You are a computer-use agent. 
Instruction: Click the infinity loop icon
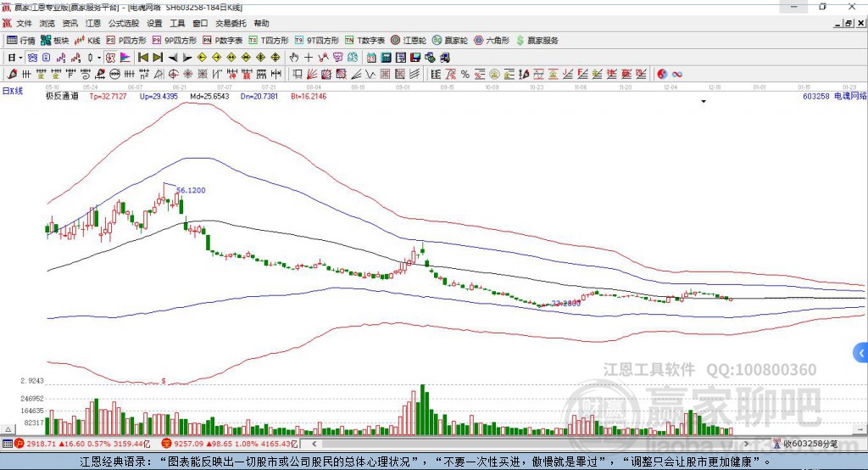pyautogui.click(x=677, y=75)
